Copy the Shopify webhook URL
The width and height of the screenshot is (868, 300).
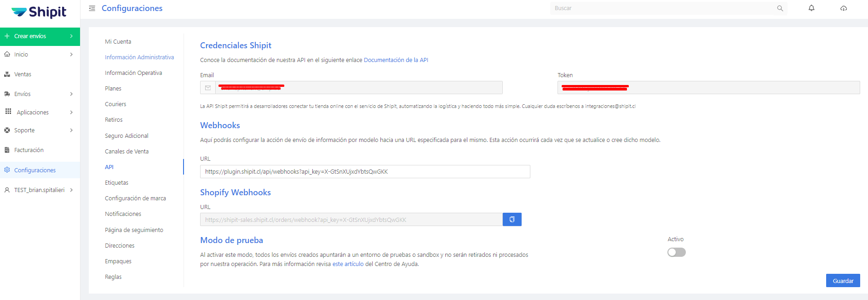512,220
